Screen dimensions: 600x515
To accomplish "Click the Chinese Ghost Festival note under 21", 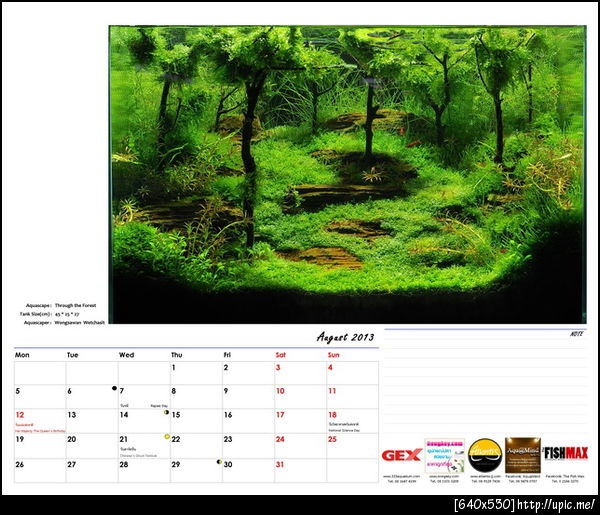I will 138,456.
